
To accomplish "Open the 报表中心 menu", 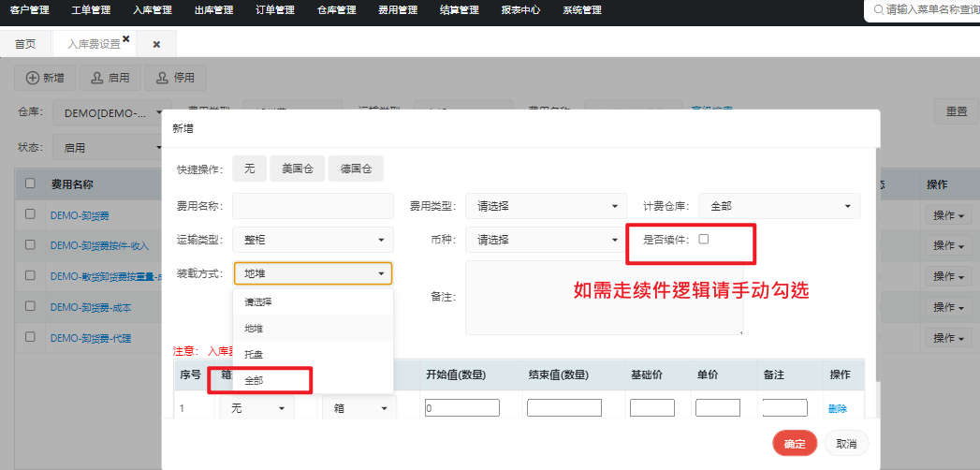I will (x=520, y=10).
